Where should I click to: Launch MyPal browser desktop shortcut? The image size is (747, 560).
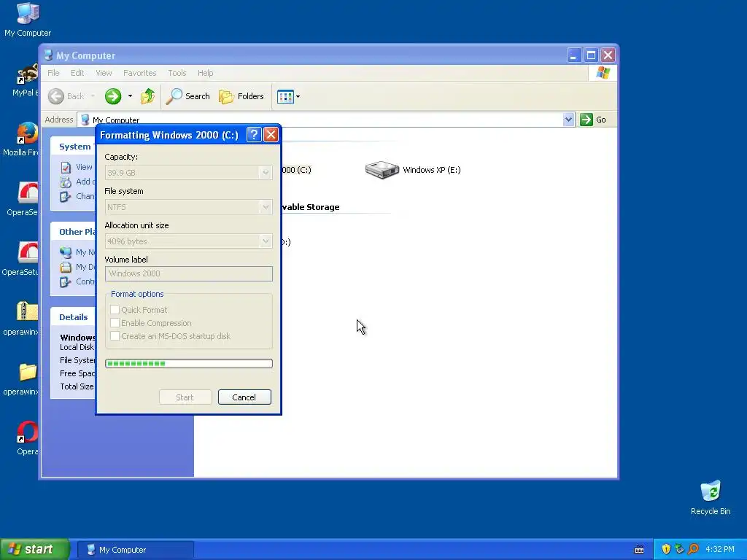click(x=26, y=80)
